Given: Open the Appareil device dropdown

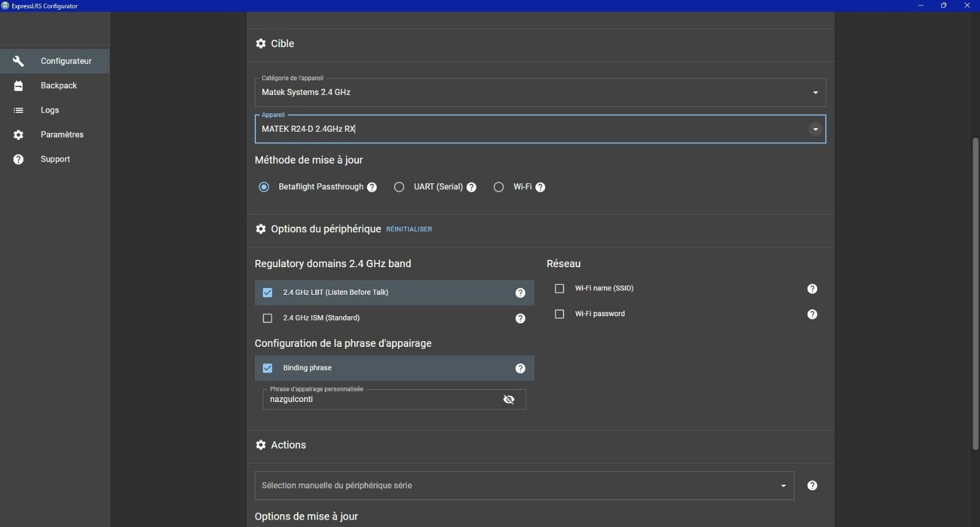Looking at the screenshot, I should (x=815, y=129).
